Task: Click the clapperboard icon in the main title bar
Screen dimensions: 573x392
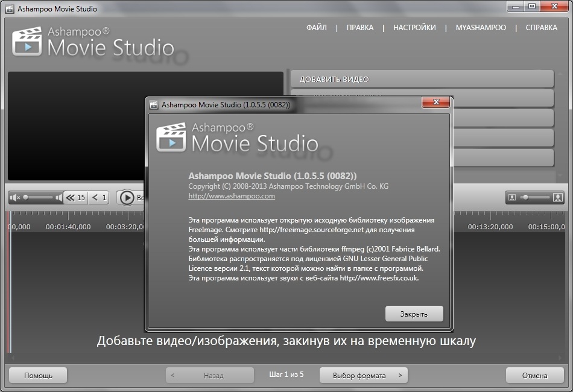Action: 10,9
